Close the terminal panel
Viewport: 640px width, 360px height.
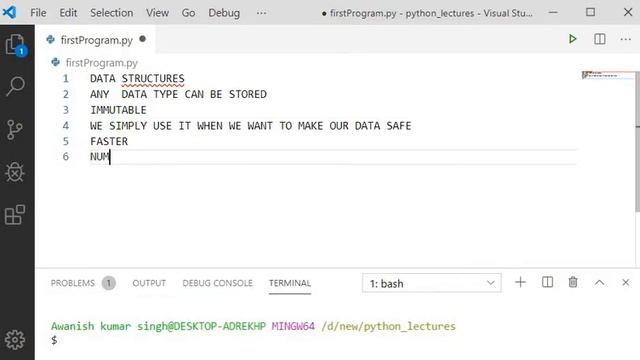(625, 282)
